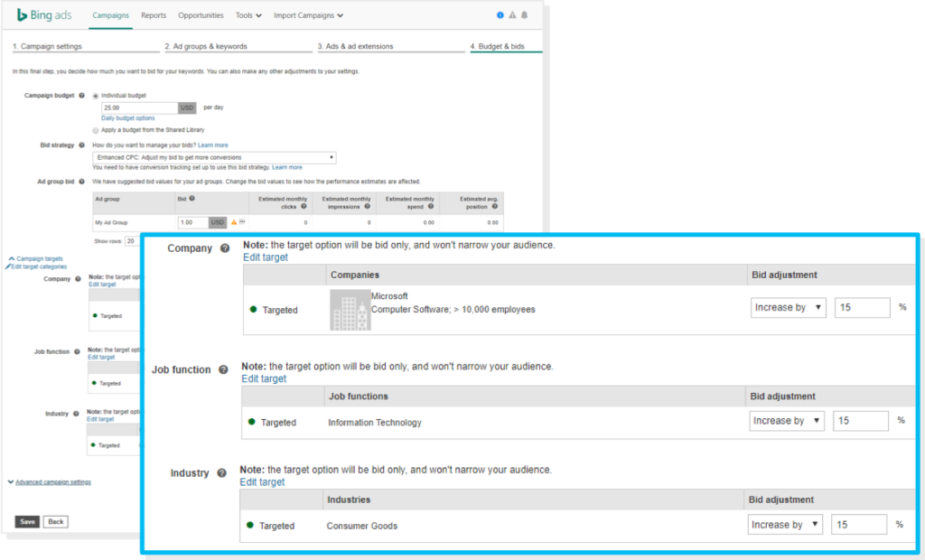Click bid adjustment percent field for Microsoft
The width and height of the screenshot is (925, 560).
coord(863,307)
